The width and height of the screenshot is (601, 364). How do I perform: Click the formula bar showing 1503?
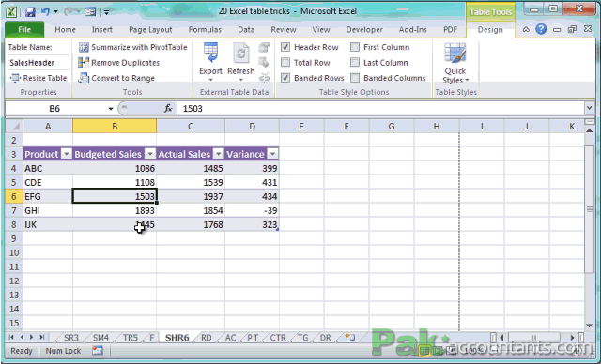380,109
